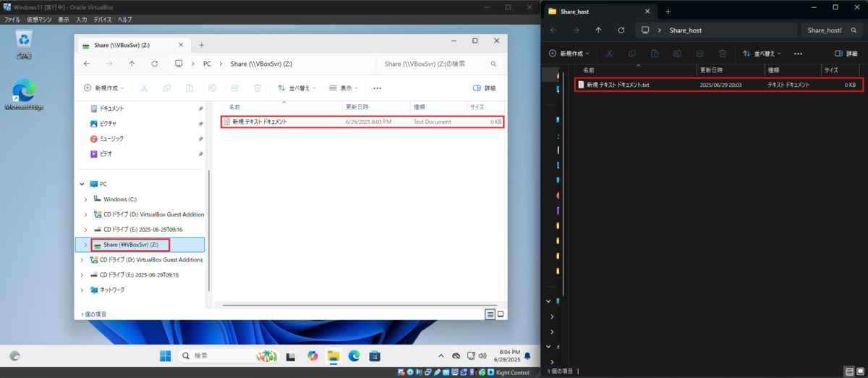The width and height of the screenshot is (868, 378).
Task: Switch to large thumbnails view in Share (Z:) status bar
Action: pyautogui.click(x=501, y=314)
